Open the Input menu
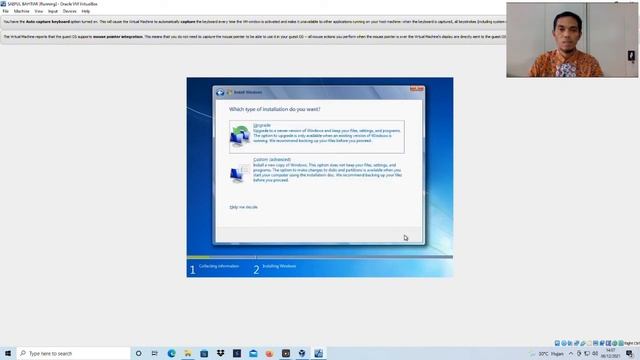 [x=53, y=11]
